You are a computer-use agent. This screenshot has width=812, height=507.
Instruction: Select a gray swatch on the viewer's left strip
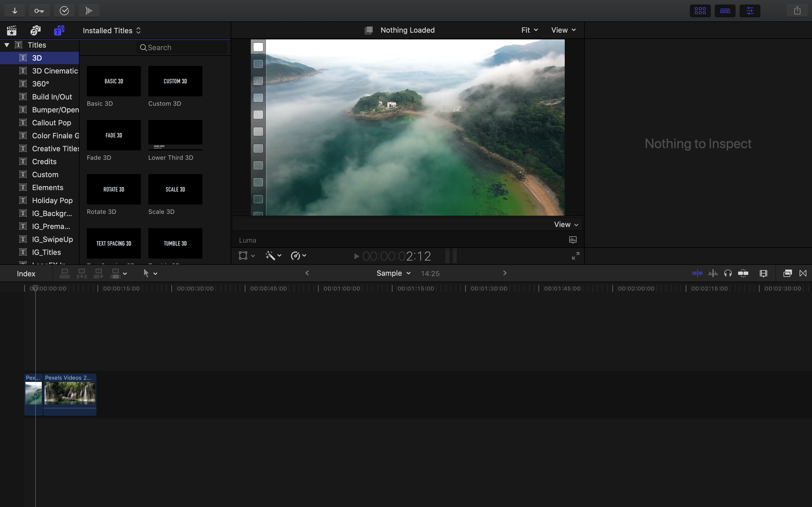coord(258,97)
